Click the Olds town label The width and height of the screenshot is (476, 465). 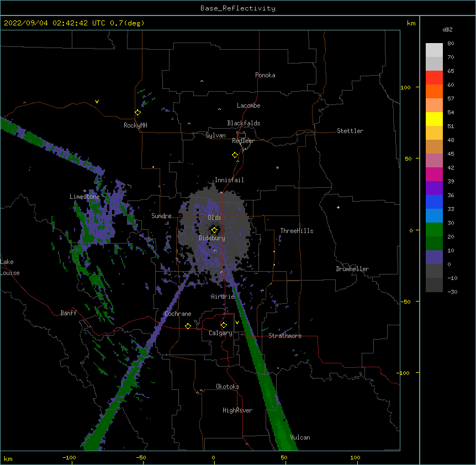pos(214,218)
